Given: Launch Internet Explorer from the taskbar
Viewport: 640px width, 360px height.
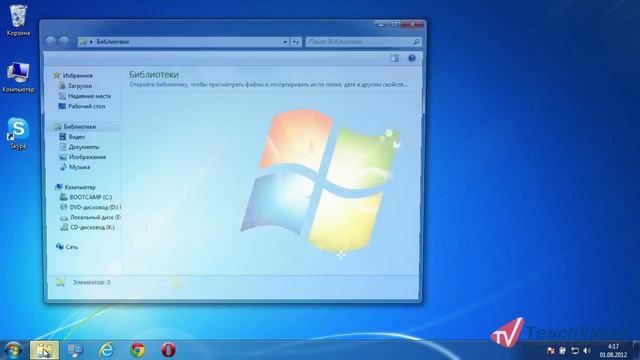Looking at the screenshot, I should coord(107,350).
